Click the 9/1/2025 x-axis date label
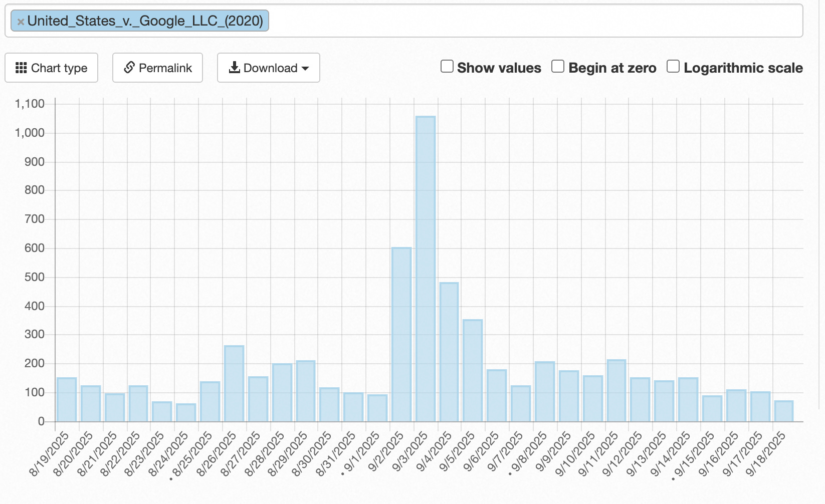This screenshot has height=504, width=825. point(362,452)
